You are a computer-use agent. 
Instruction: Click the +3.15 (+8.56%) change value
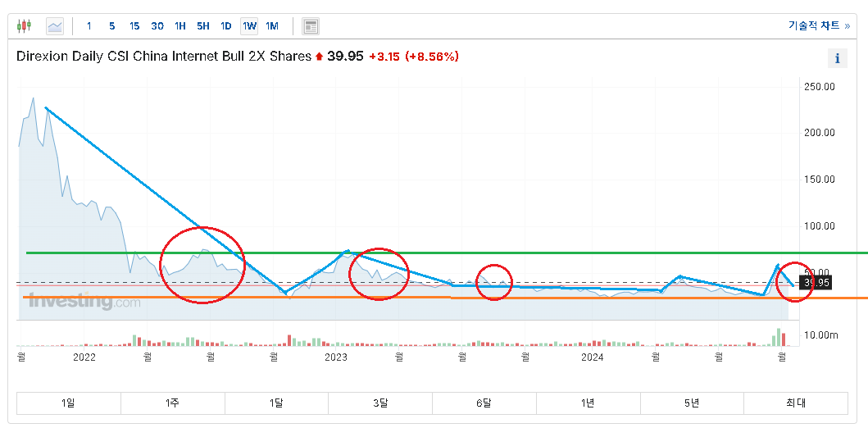(x=414, y=57)
